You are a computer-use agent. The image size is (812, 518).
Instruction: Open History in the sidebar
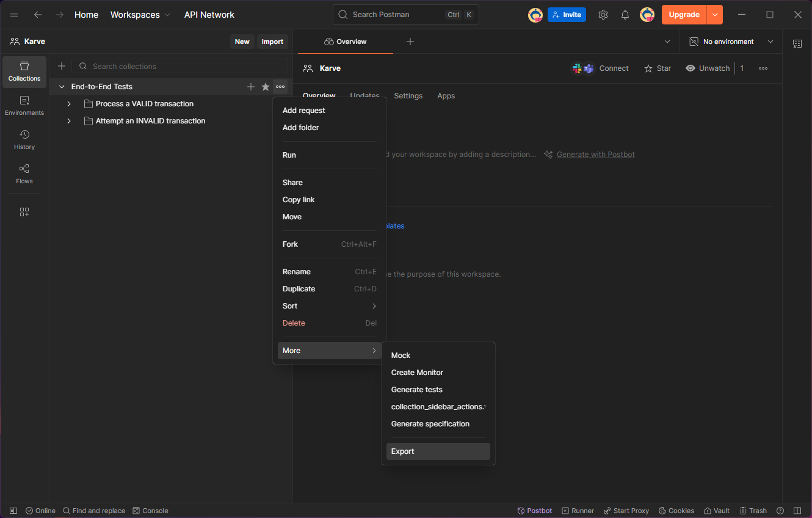pos(24,140)
